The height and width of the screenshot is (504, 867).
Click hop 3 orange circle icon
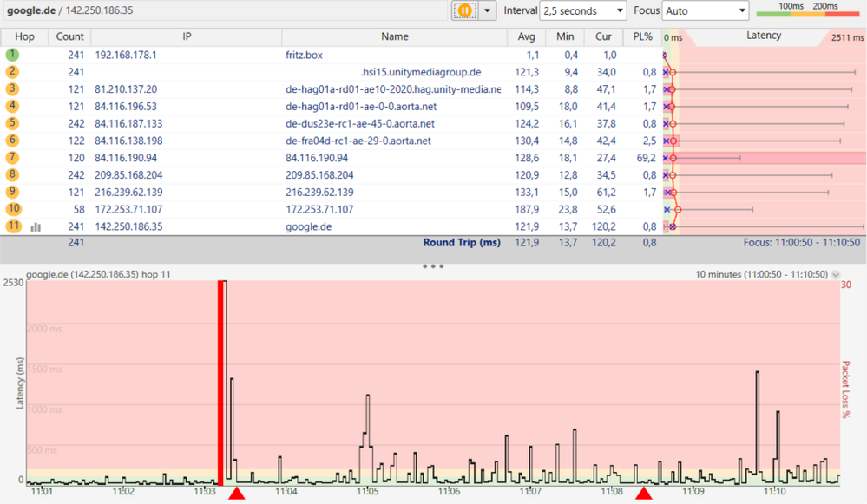12,89
